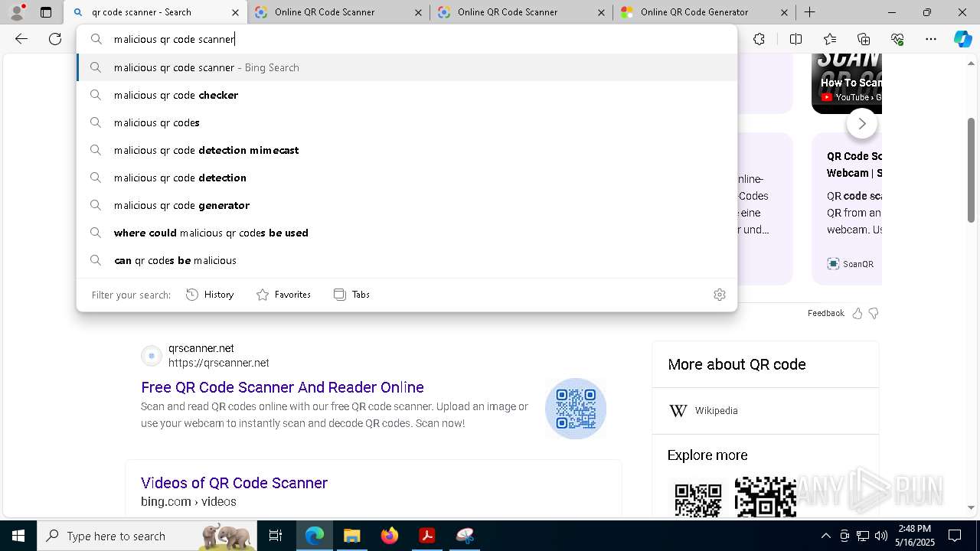Image resolution: width=980 pixels, height=551 pixels.
Task: Open 'Free QR Code Scanner And Reader Online' link
Action: pyautogui.click(x=283, y=387)
